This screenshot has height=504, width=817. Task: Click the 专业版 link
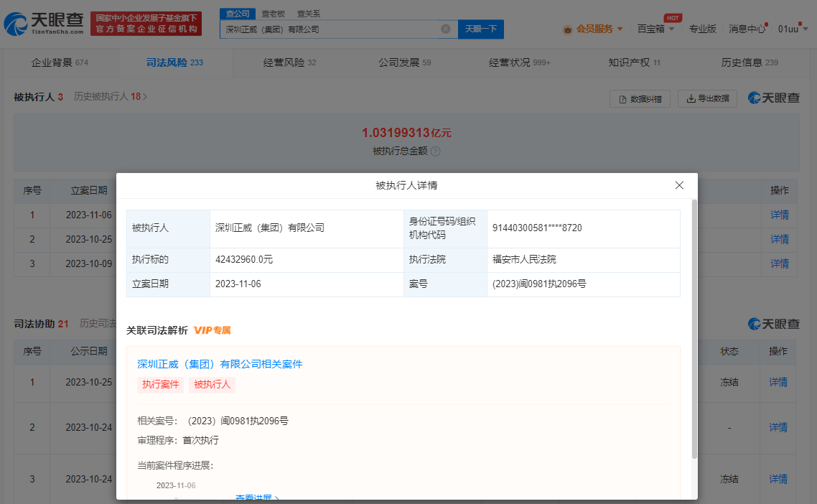702,29
